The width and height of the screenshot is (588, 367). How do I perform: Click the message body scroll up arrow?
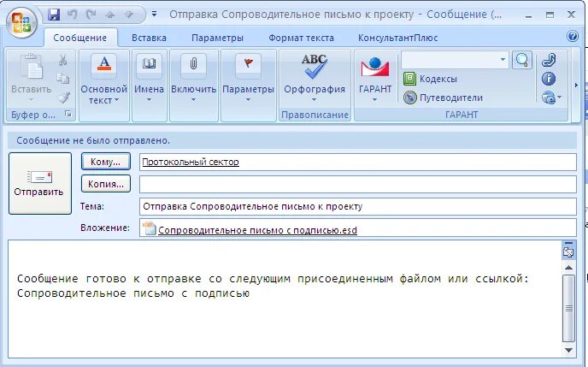(x=568, y=268)
